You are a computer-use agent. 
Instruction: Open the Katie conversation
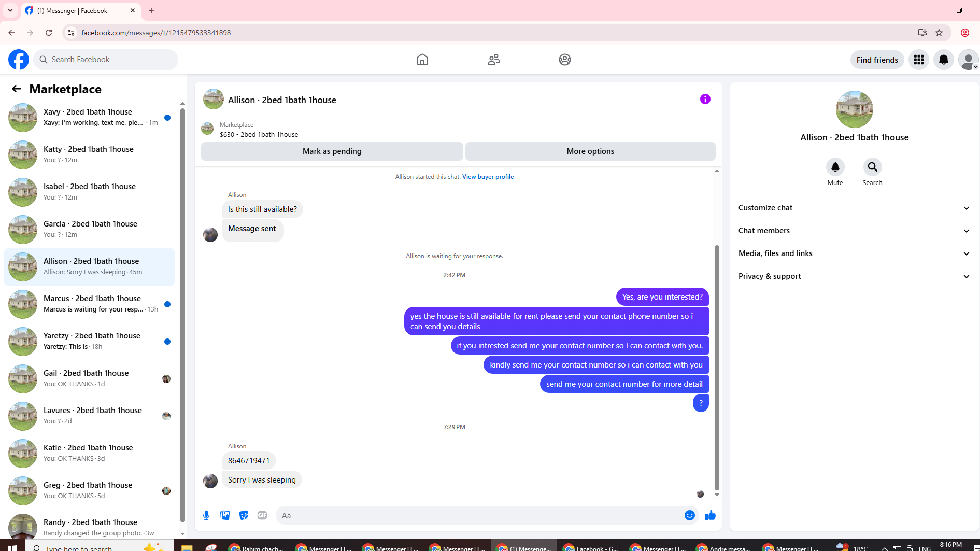(90, 454)
